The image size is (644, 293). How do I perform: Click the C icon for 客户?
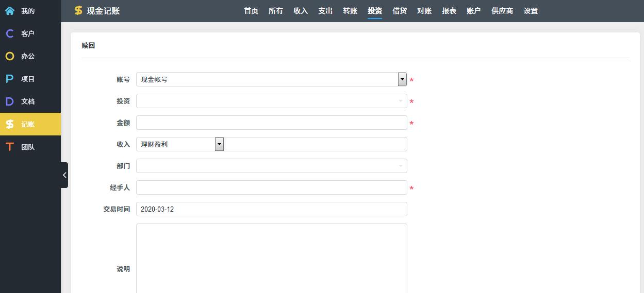pos(10,33)
